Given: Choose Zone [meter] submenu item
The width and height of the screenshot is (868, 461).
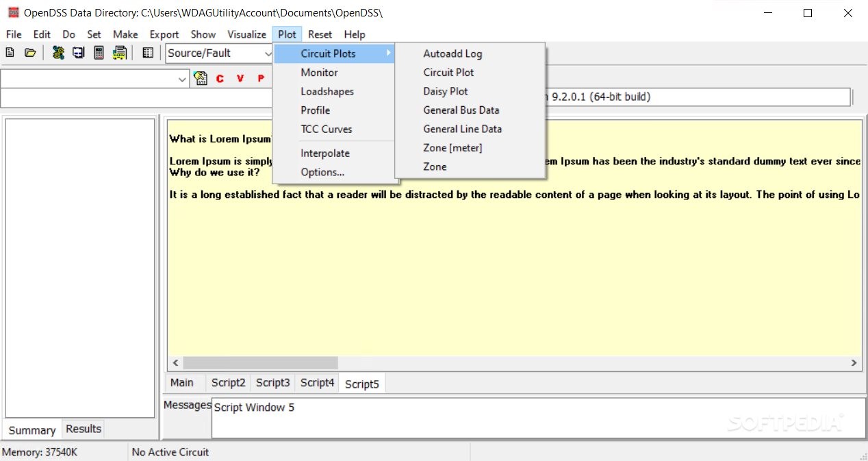Looking at the screenshot, I should tap(470, 148).
